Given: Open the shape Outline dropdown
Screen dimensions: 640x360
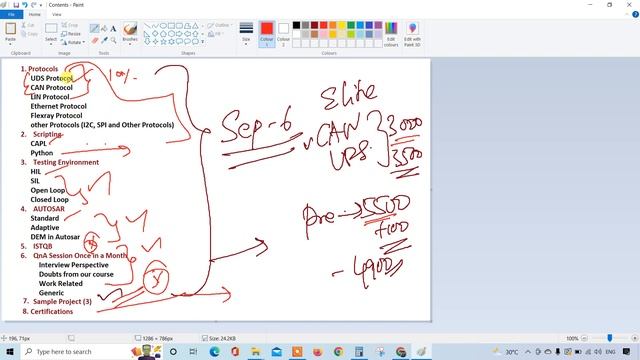Looking at the screenshot, I should pos(220,25).
